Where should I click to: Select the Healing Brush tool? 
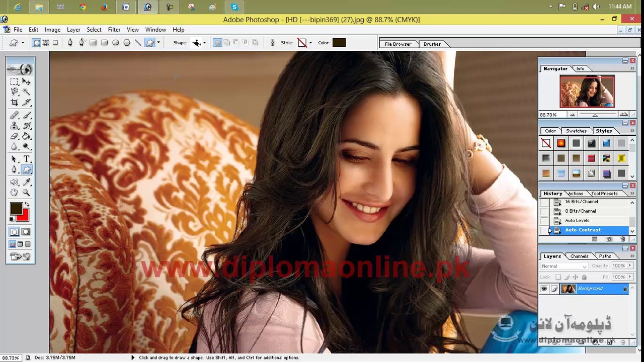[15, 116]
